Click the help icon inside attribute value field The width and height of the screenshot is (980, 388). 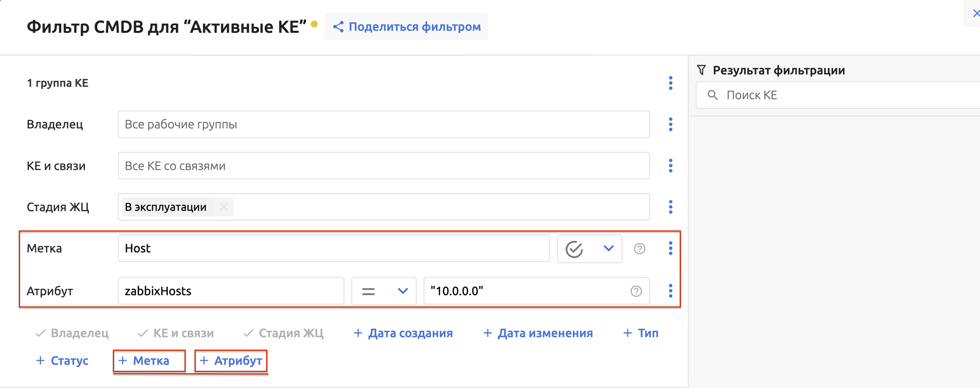coord(636,291)
